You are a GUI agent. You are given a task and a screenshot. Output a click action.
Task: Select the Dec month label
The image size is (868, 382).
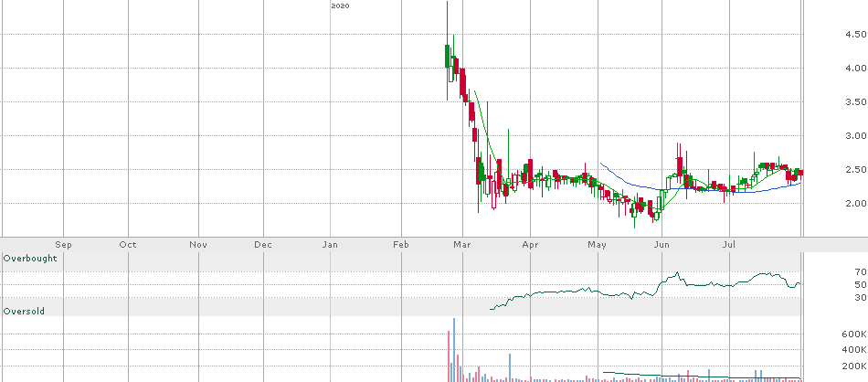(x=263, y=245)
